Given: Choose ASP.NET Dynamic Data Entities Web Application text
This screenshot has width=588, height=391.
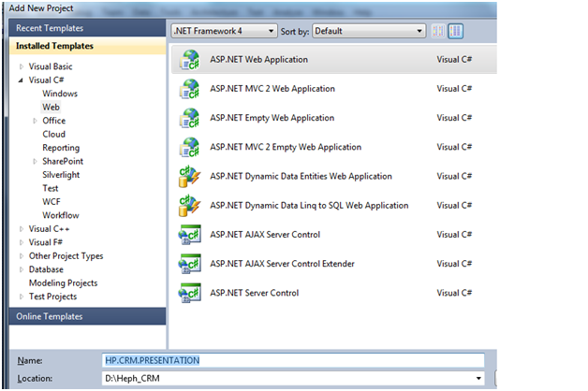Looking at the screenshot, I should [x=301, y=177].
